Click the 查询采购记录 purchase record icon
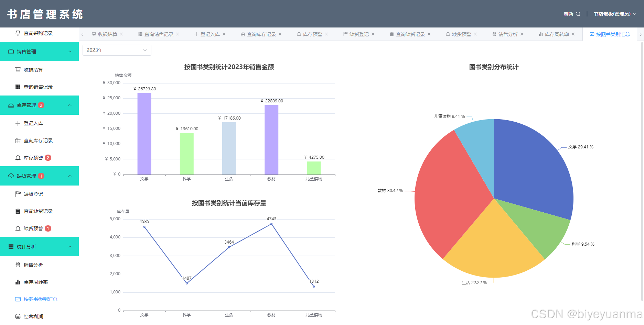644x325 pixels. [x=18, y=33]
